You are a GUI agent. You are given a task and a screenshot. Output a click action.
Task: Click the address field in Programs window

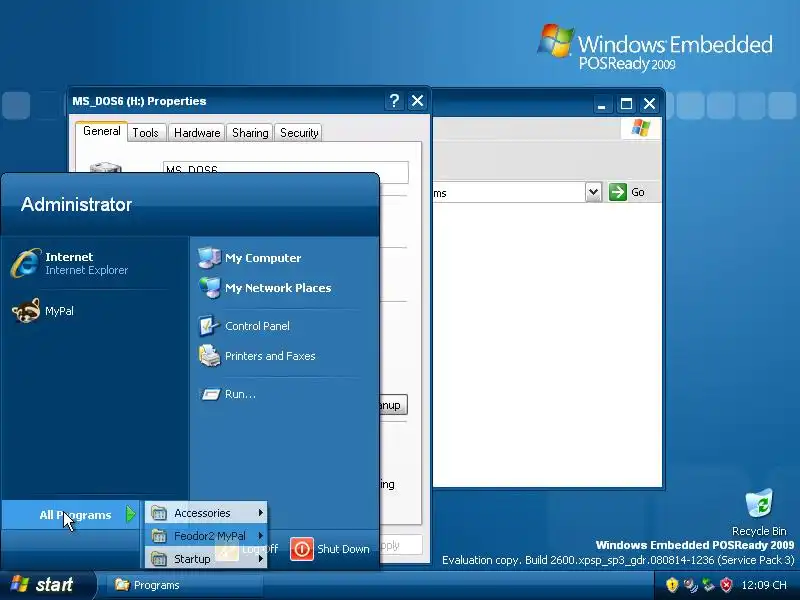(509, 193)
